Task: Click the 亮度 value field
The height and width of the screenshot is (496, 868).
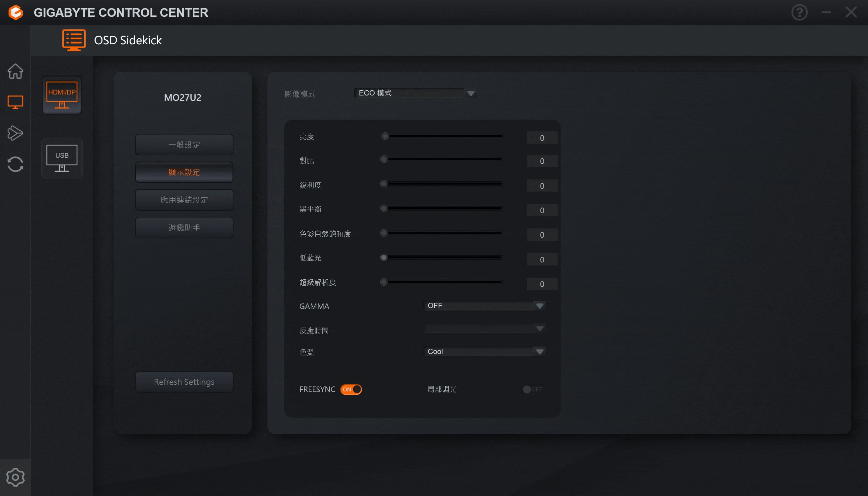Action: [x=542, y=138]
